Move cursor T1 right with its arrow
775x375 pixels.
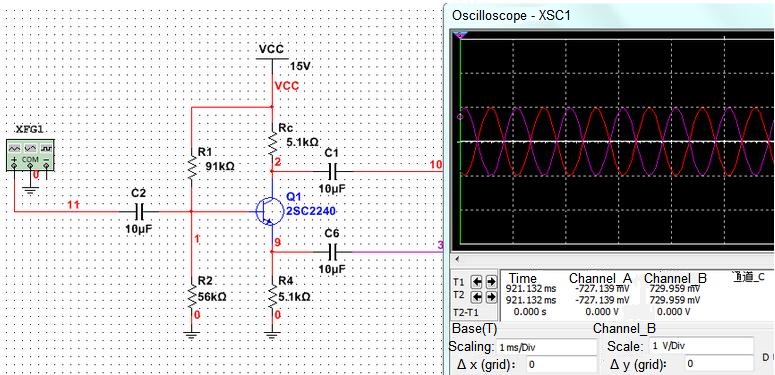[x=491, y=282]
